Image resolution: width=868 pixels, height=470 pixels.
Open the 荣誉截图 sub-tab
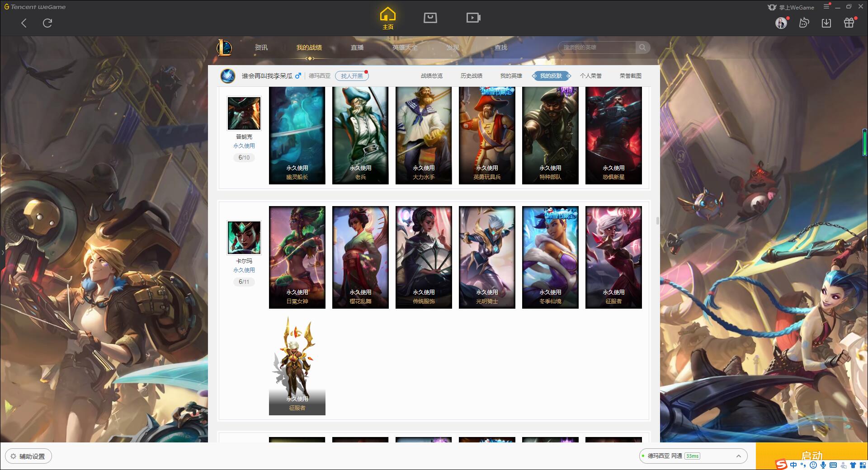(631, 76)
